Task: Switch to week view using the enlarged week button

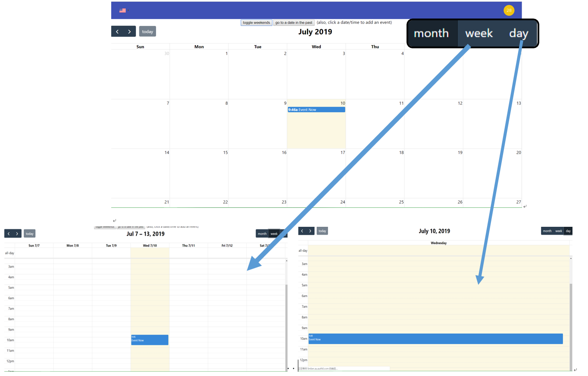Action: coord(479,33)
